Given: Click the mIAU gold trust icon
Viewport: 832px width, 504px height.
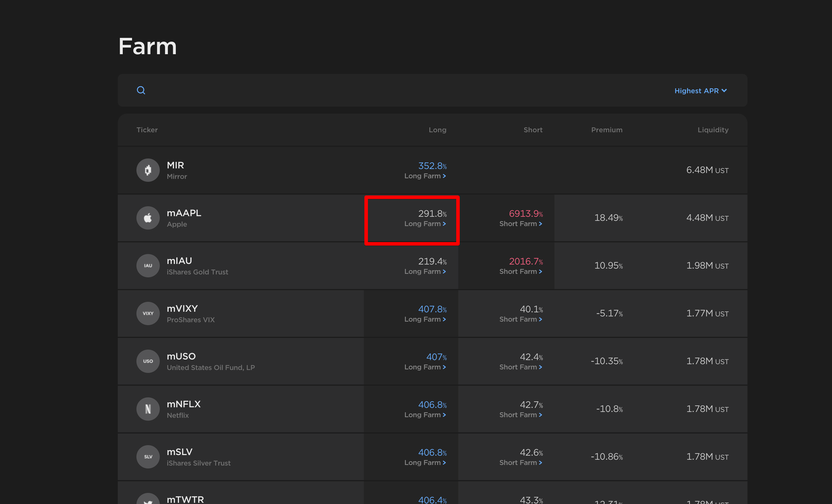Looking at the screenshot, I should (x=148, y=265).
